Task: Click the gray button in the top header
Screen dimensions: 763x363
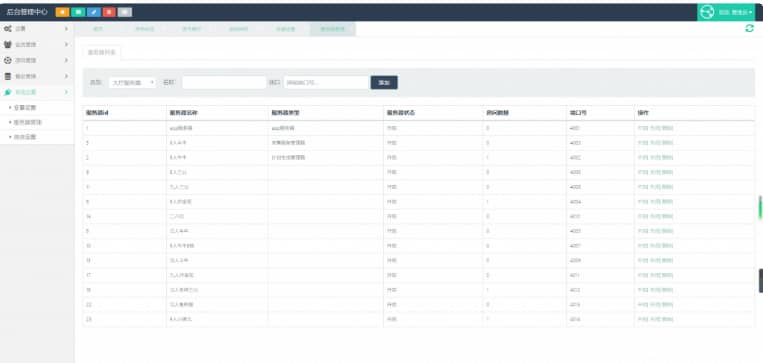Action: [x=125, y=12]
